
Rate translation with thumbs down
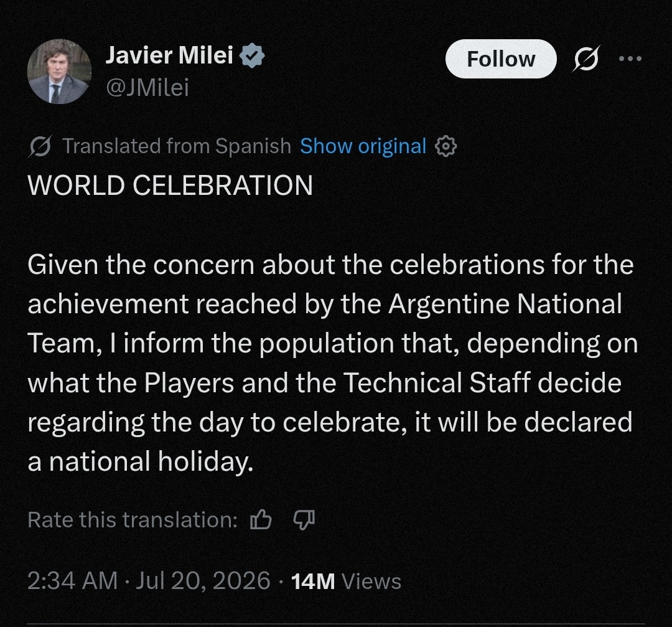coord(304,520)
